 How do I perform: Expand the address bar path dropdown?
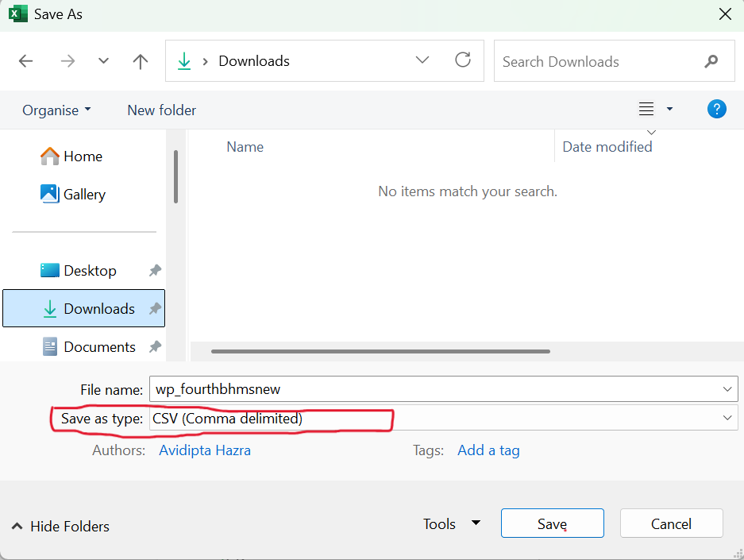coord(422,60)
